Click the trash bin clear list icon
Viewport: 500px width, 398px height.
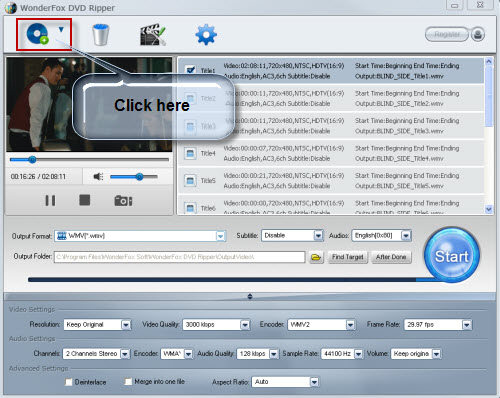coord(101,34)
